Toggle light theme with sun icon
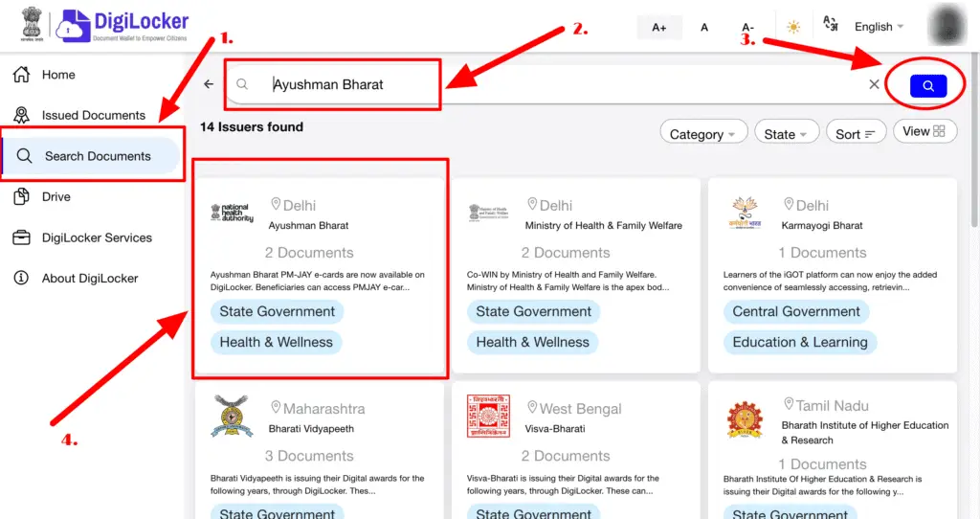The image size is (980, 519). point(793,27)
